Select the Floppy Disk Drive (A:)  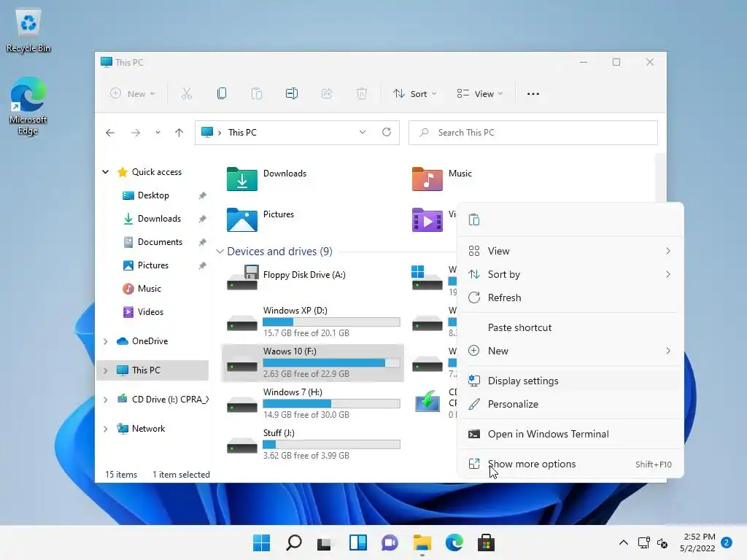pos(312,278)
